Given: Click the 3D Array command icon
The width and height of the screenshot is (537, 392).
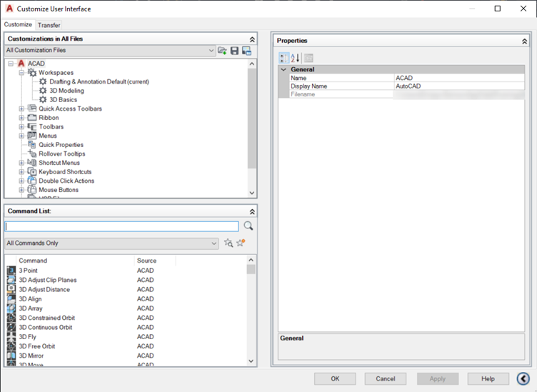Looking at the screenshot, I should (11, 308).
